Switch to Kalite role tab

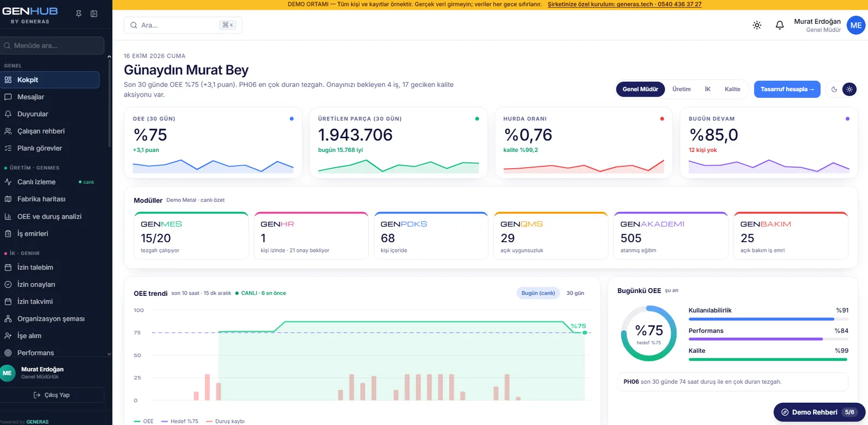tap(732, 89)
